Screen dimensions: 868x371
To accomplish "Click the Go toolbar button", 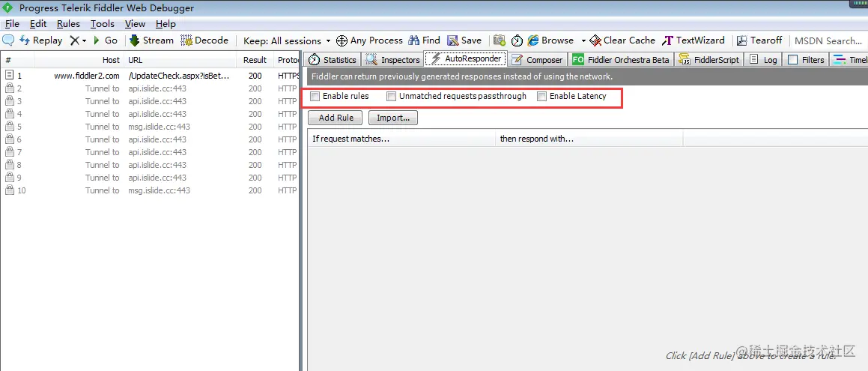I will (x=105, y=40).
